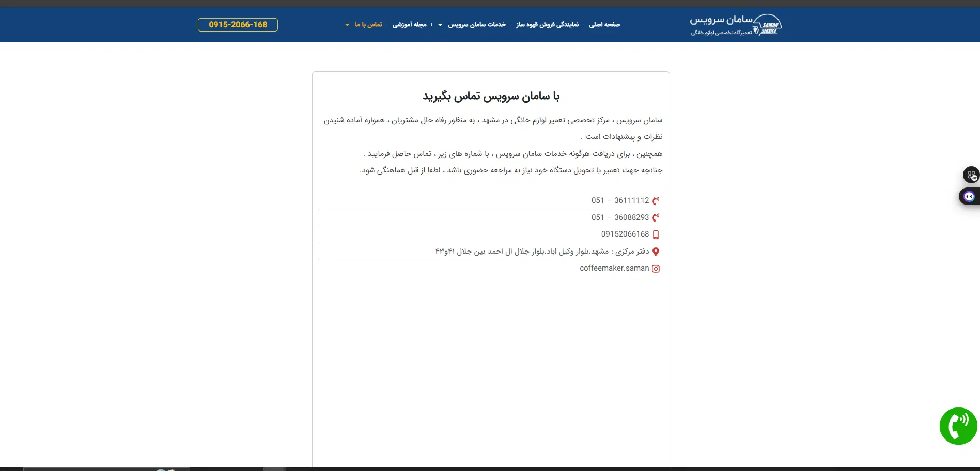Select the تماس با ما menu item

[x=368, y=25]
